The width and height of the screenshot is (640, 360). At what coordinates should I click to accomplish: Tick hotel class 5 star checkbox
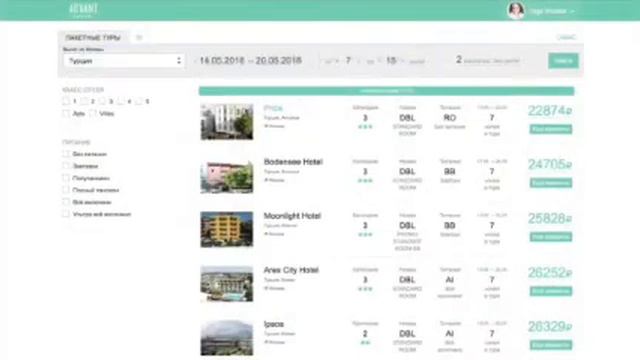click(139, 101)
